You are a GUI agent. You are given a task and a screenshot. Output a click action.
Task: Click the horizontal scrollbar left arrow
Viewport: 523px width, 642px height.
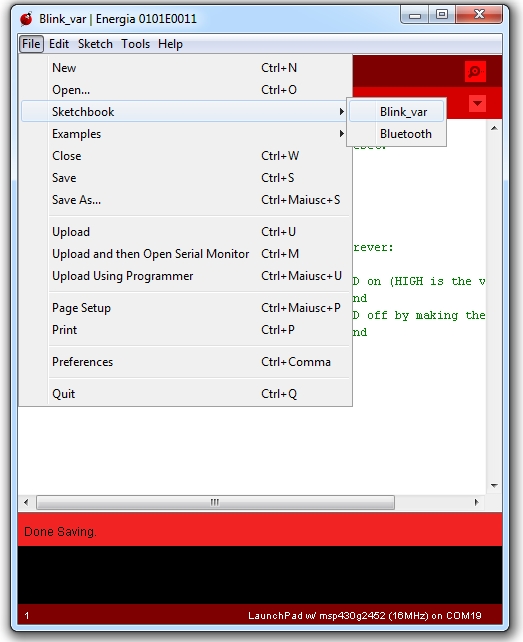click(x=27, y=502)
